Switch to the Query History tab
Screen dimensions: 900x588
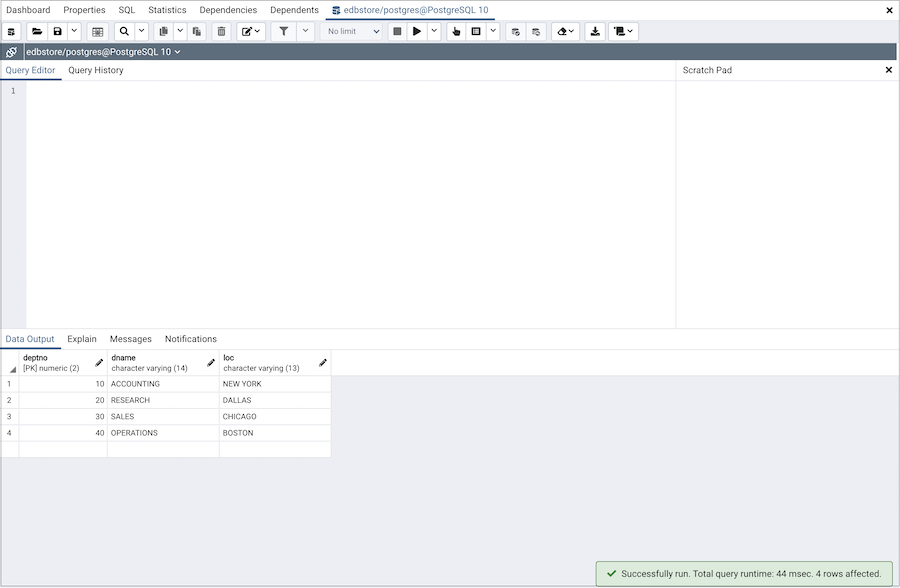coord(96,71)
